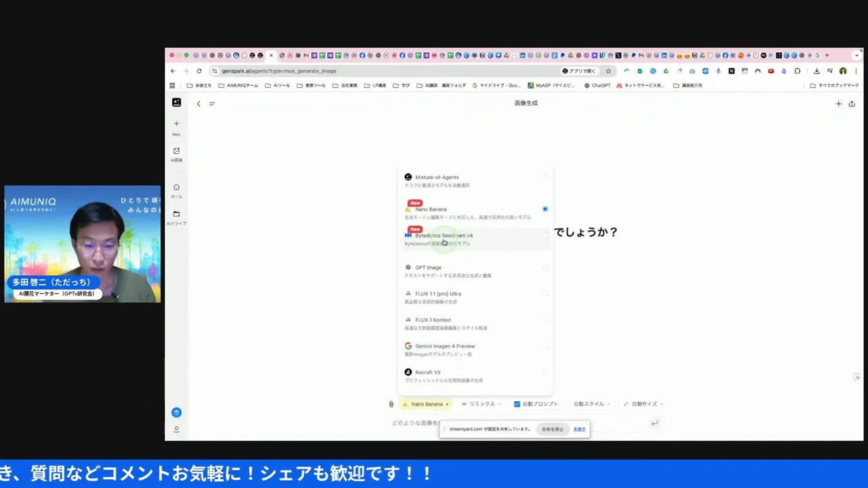Click the blue gift icon in the sidebar

point(176,412)
